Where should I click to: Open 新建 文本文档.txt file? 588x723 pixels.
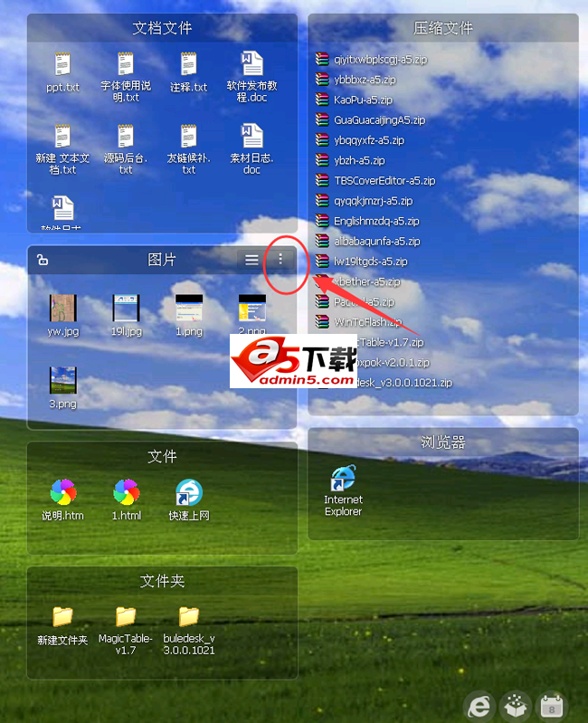click(x=62, y=137)
